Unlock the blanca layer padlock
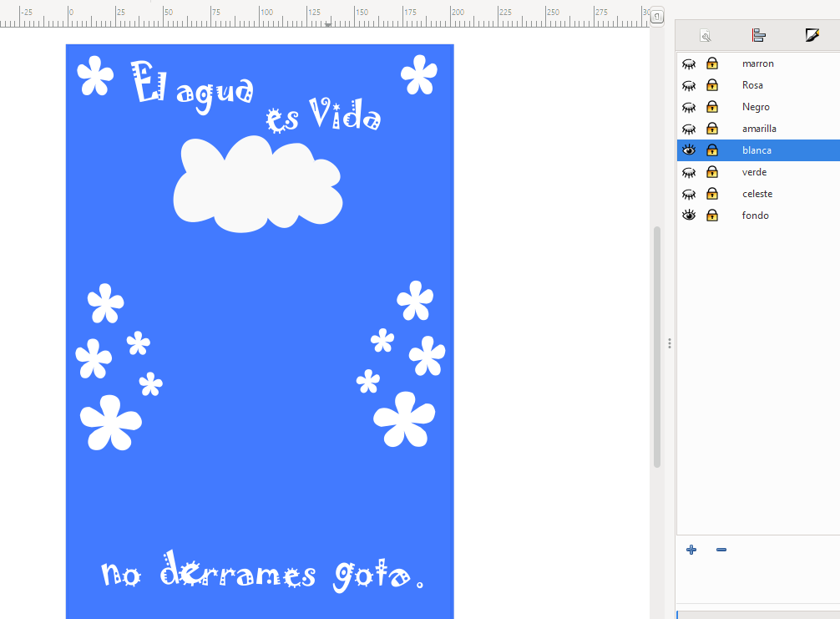Screen dimensions: 840x619 click(712, 150)
